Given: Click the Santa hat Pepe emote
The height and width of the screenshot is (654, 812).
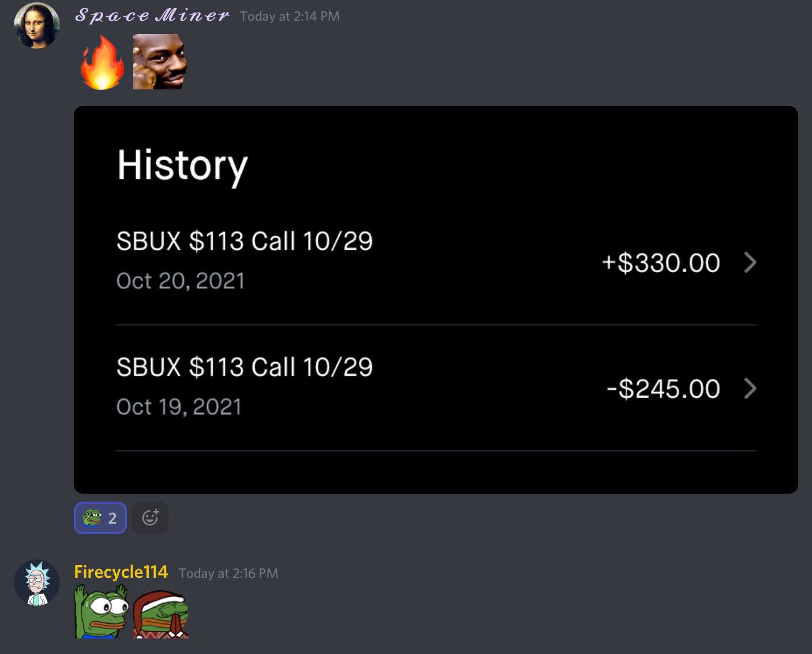Looking at the screenshot, I should pyautogui.click(x=161, y=614).
